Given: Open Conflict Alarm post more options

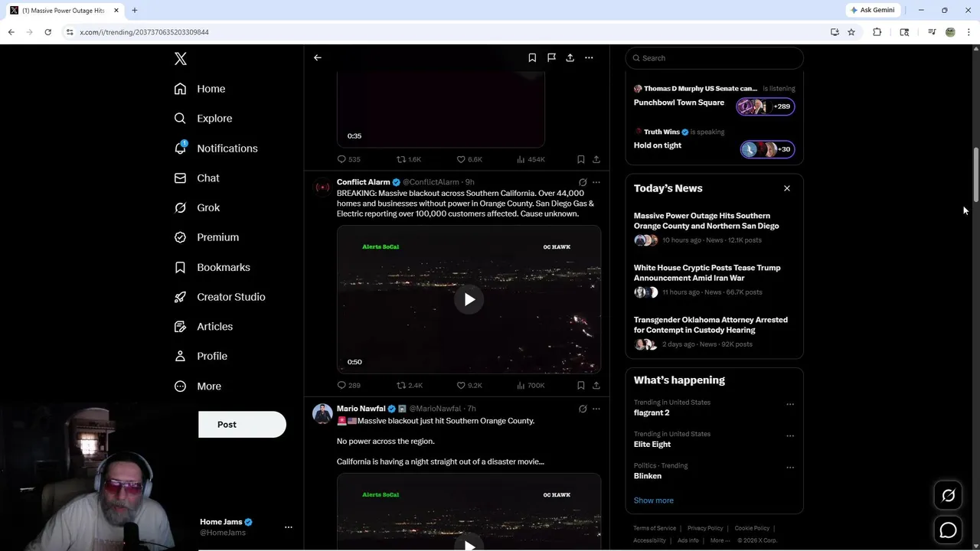Looking at the screenshot, I should click(x=596, y=182).
